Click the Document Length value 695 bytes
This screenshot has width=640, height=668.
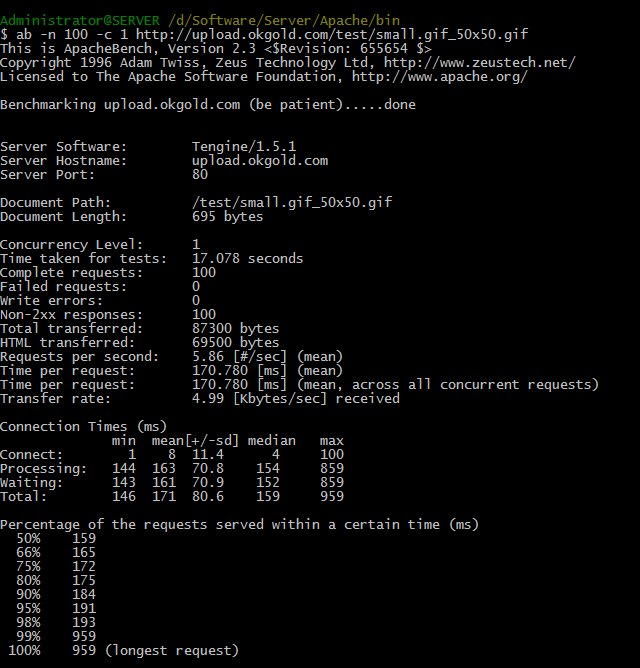click(x=228, y=216)
